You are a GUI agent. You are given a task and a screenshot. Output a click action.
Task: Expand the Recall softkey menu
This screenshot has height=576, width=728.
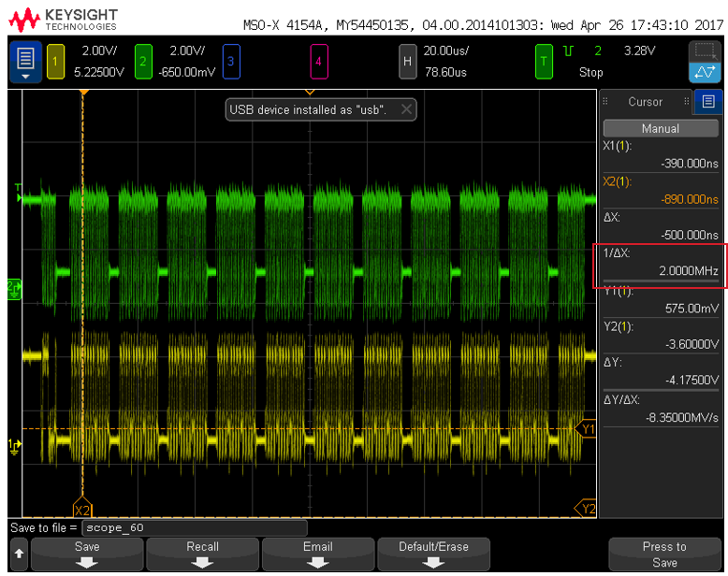(202, 554)
